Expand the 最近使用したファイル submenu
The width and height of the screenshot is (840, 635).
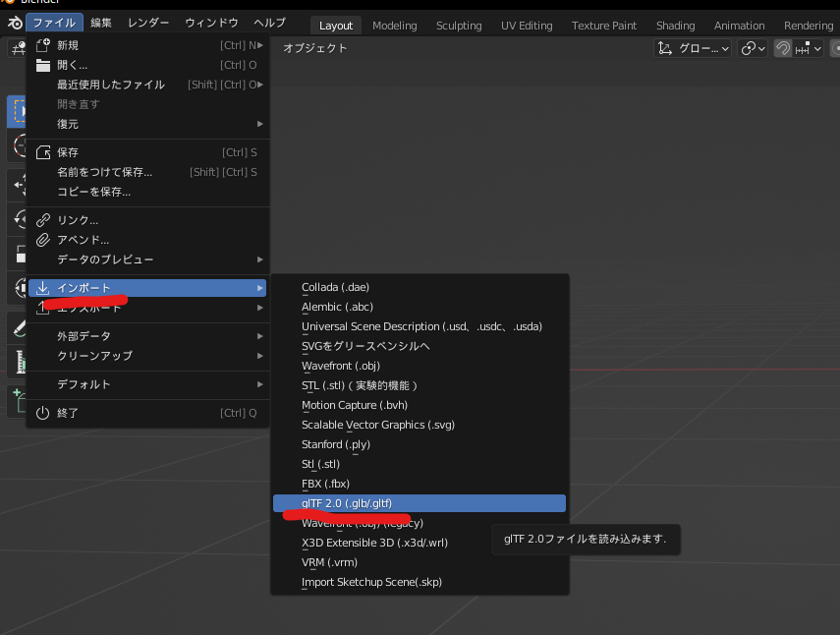tap(147, 85)
